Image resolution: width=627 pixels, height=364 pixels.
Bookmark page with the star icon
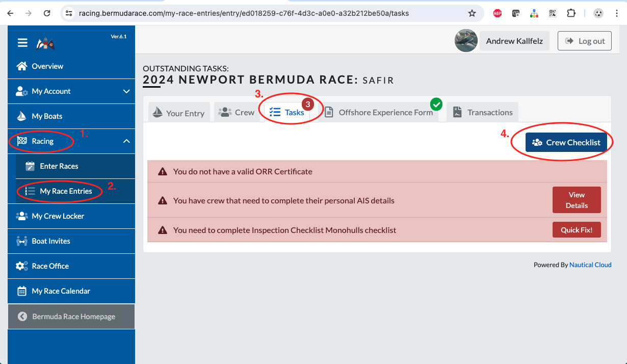click(x=472, y=13)
